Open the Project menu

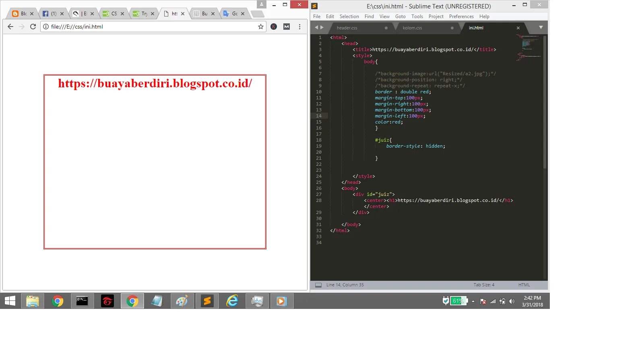point(436,16)
